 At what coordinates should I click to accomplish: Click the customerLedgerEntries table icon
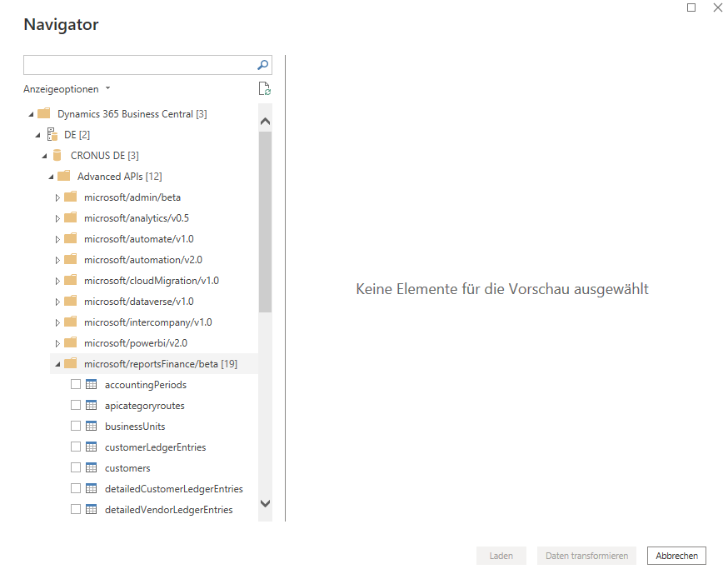[x=92, y=447]
